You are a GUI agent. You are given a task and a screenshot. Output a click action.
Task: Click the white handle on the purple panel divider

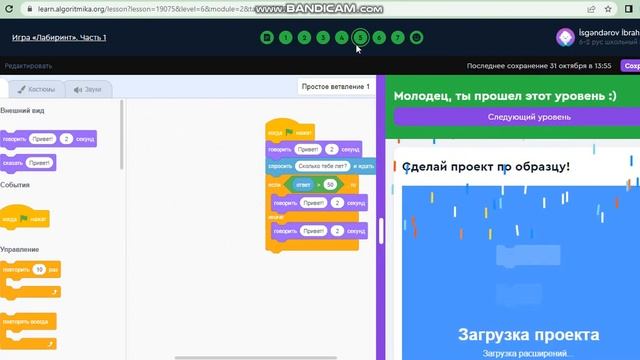click(381, 231)
